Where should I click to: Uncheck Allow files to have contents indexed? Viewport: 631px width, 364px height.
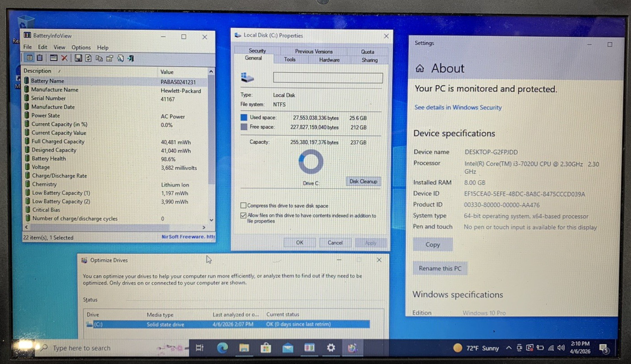[243, 216]
